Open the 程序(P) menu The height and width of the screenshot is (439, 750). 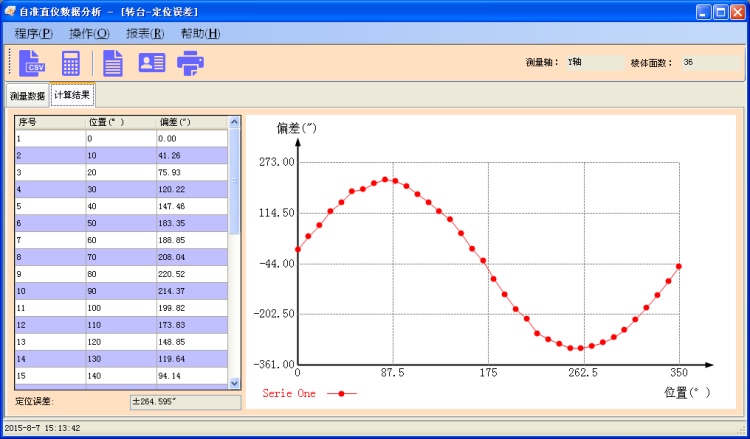click(35, 33)
